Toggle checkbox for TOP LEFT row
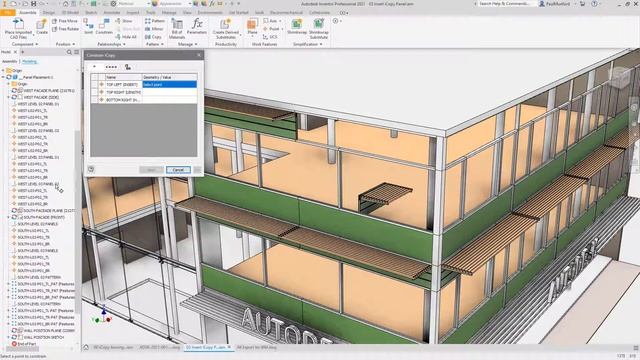 pos(94,84)
